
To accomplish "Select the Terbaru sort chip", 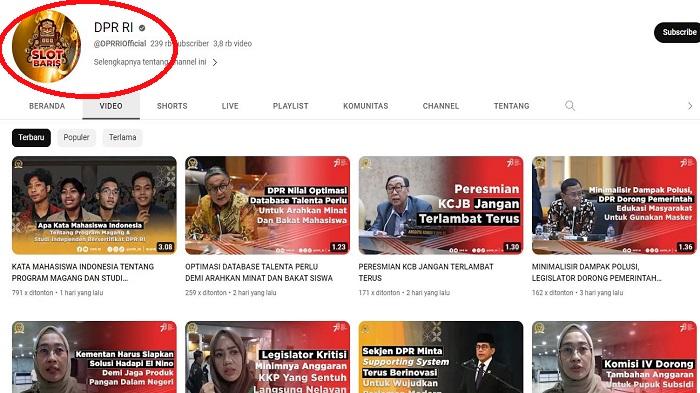I will tap(31, 138).
